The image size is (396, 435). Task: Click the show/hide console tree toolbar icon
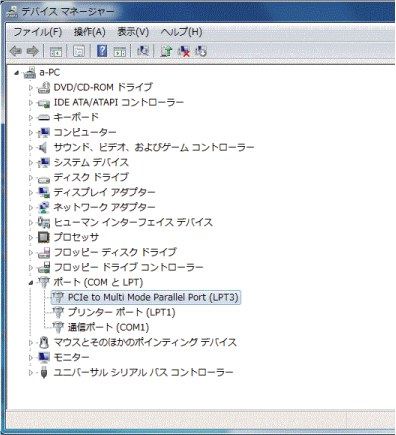click(x=56, y=51)
